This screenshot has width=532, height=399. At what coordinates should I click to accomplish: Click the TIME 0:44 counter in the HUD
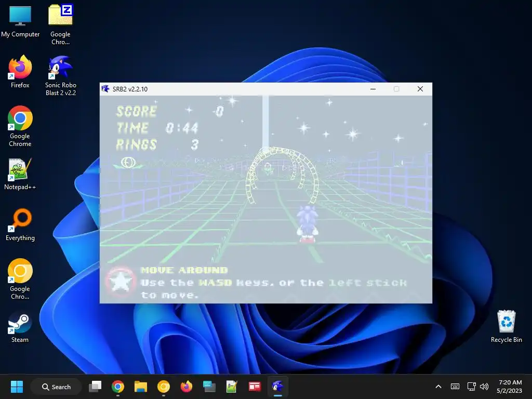[x=157, y=128]
